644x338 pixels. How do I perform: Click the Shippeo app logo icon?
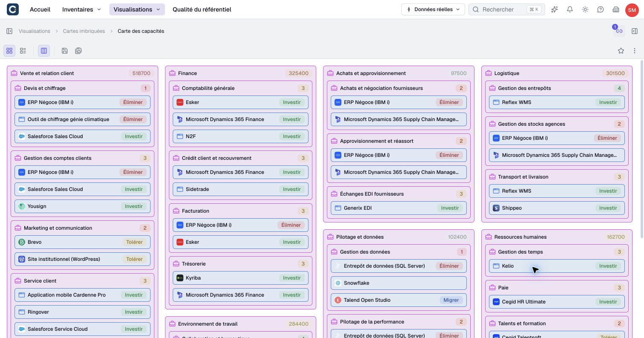click(x=496, y=208)
